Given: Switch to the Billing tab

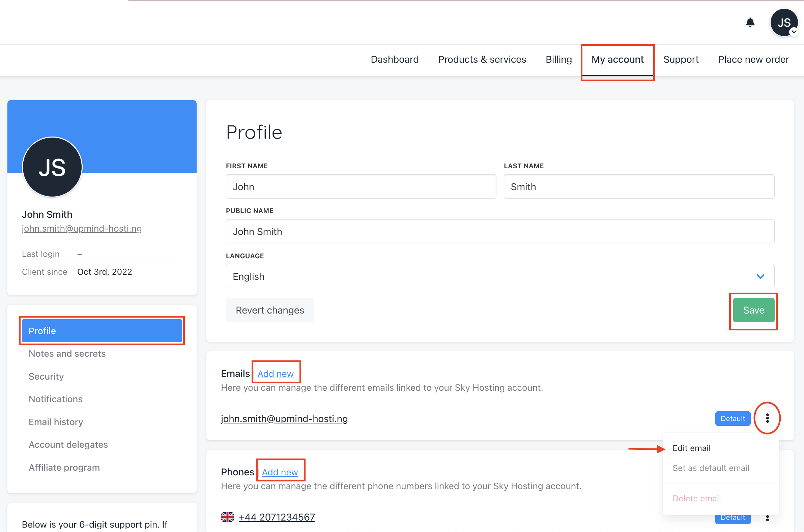Looking at the screenshot, I should [558, 59].
